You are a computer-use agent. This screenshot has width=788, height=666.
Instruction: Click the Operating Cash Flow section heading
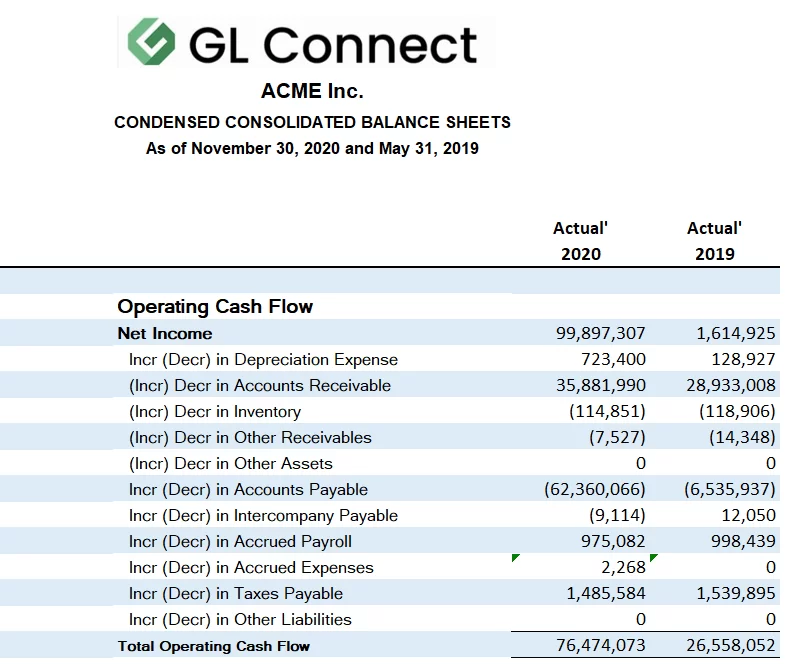click(x=215, y=306)
